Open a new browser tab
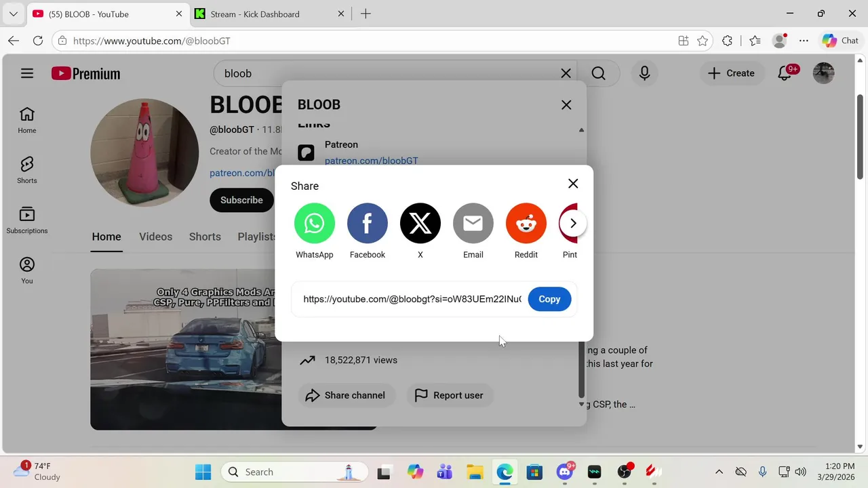The width and height of the screenshot is (868, 488). (x=366, y=14)
